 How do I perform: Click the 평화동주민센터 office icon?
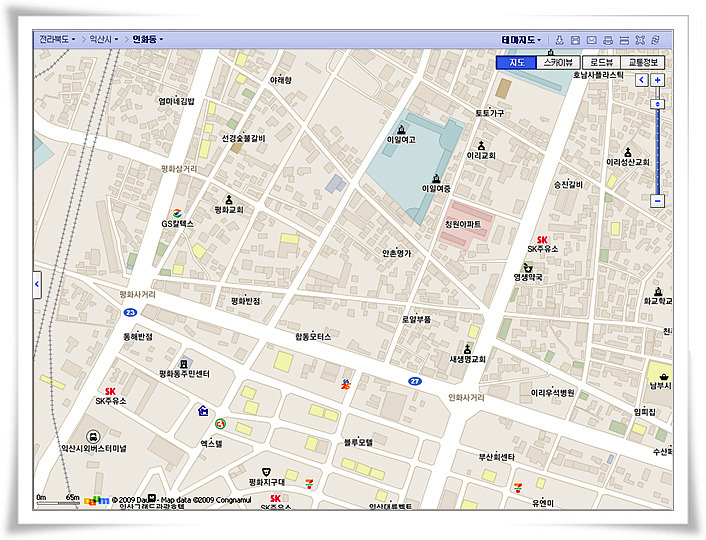click(x=184, y=363)
